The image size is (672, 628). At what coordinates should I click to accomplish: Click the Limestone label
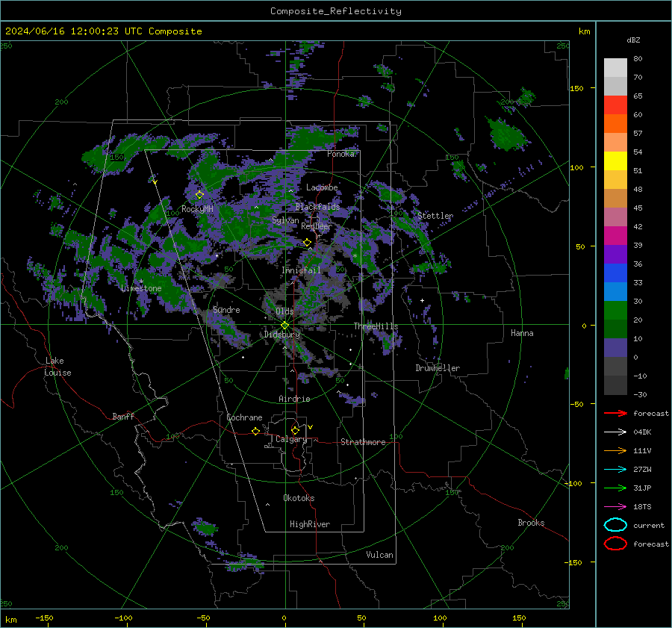141,288
